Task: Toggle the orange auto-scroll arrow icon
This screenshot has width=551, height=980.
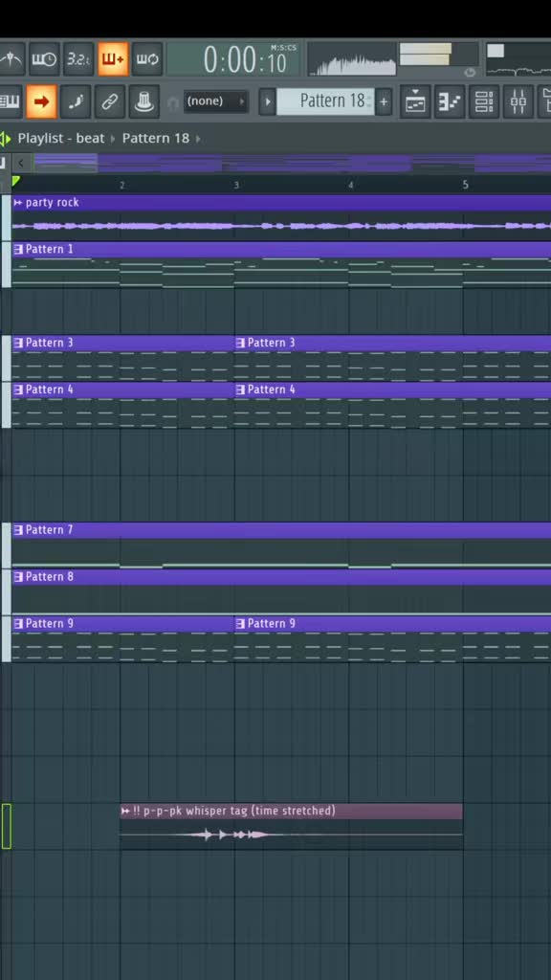Action: [x=41, y=101]
